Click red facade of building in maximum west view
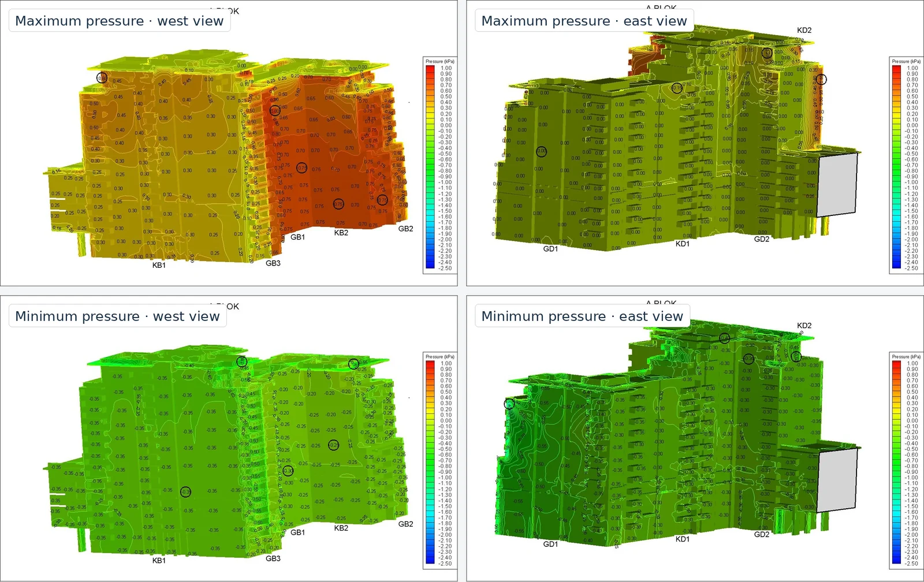 tap(335, 156)
